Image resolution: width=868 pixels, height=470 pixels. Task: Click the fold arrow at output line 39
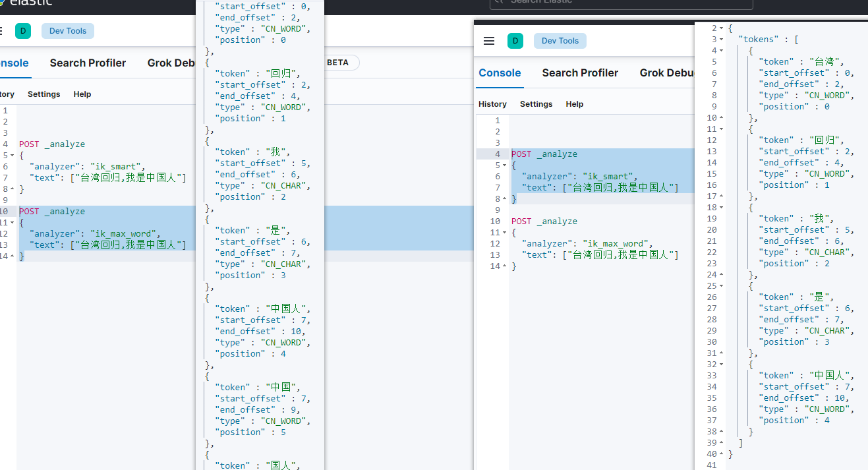click(x=722, y=443)
